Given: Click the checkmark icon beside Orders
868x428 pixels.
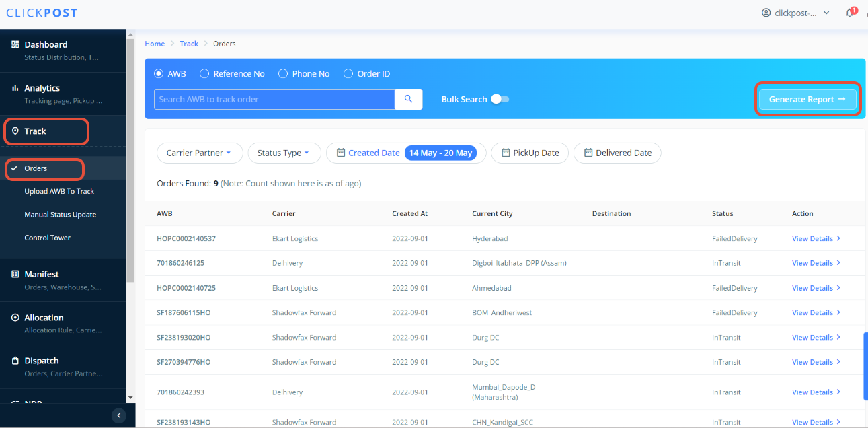Looking at the screenshot, I should [x=14, y=168].
